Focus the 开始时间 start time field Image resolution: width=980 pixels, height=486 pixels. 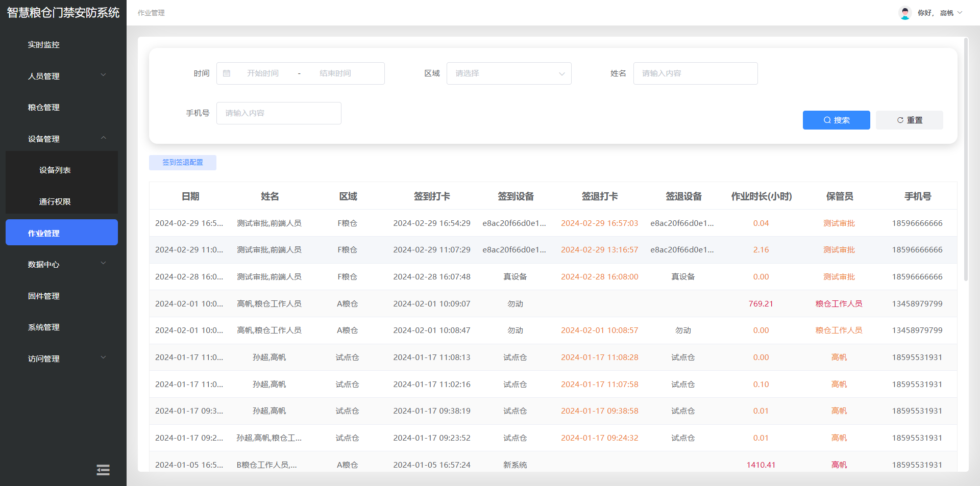(x=263, y=73)
